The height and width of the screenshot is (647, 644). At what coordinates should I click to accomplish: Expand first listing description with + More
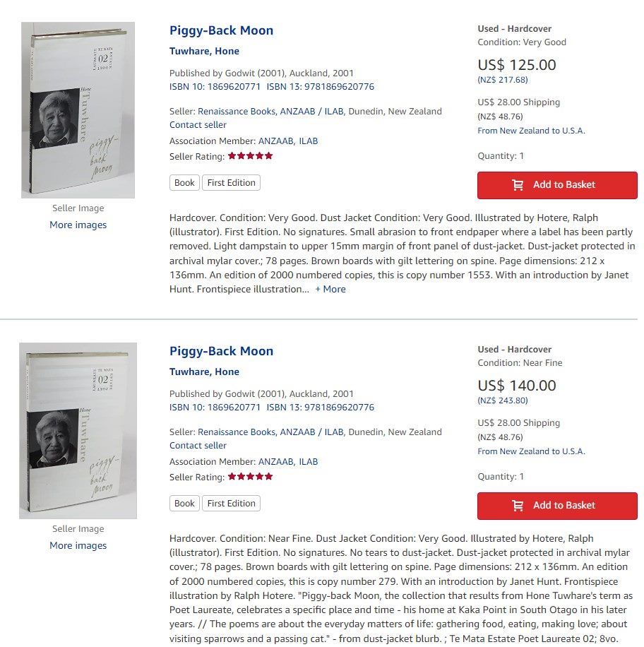[330, 290]
